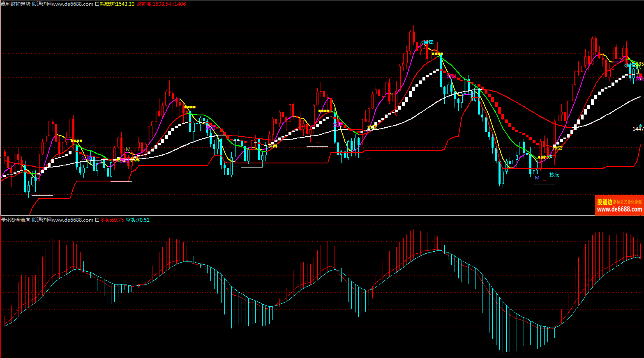
Task: Click yellow block marker beneath 最卖 peak
Action: coord(437,54)
